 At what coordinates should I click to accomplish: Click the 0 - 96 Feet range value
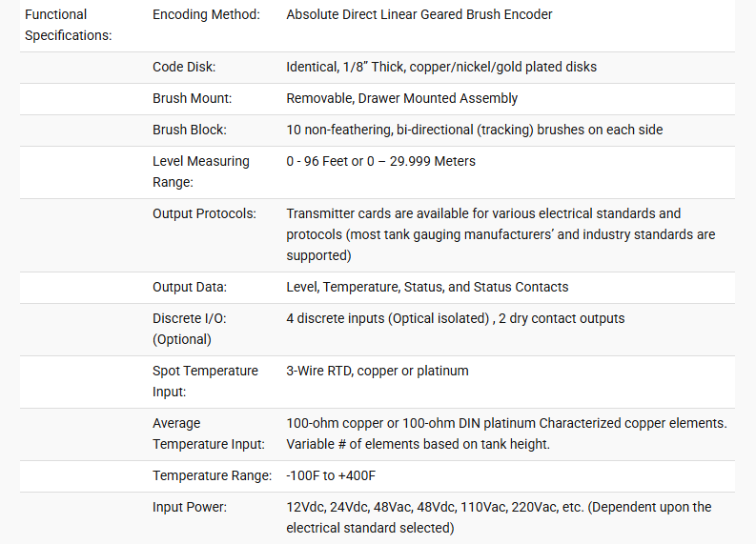380,161
